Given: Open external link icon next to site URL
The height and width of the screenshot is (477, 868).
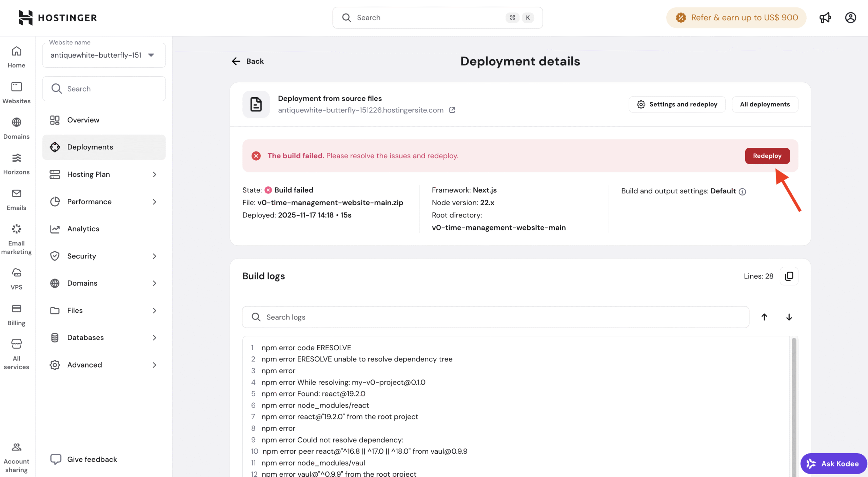Looking at the screenshot, I should pyautogui.click(x=452, y=110).
